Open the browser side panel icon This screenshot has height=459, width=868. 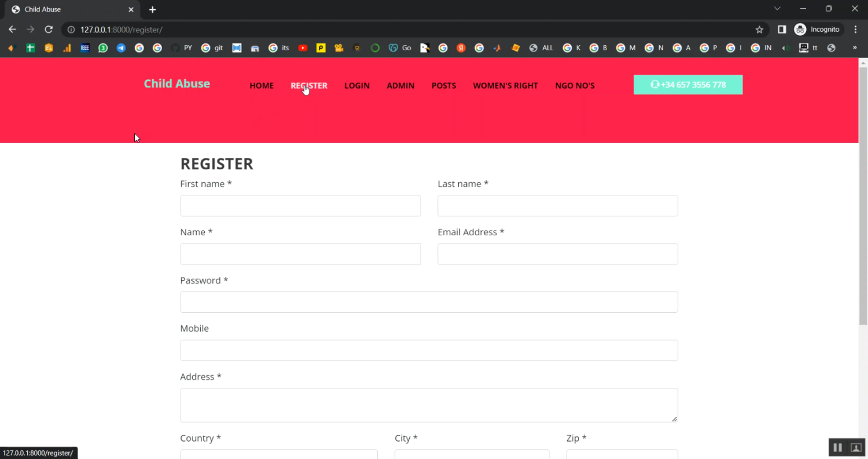click(782, 29)
